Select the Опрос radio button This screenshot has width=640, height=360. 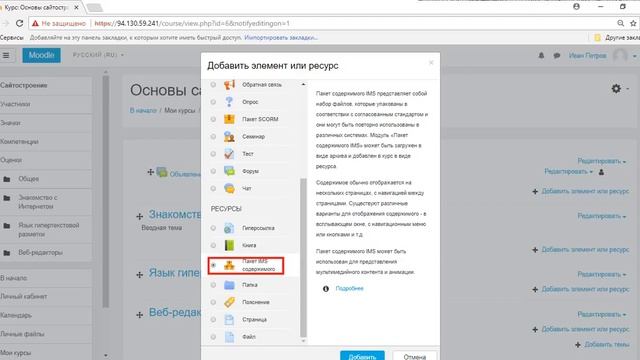pos(213,102)
